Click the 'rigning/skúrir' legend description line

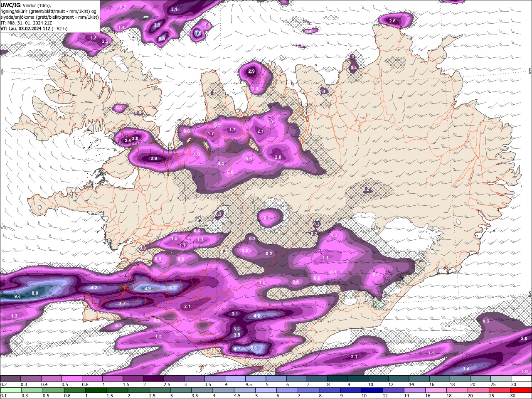[49, 11]
